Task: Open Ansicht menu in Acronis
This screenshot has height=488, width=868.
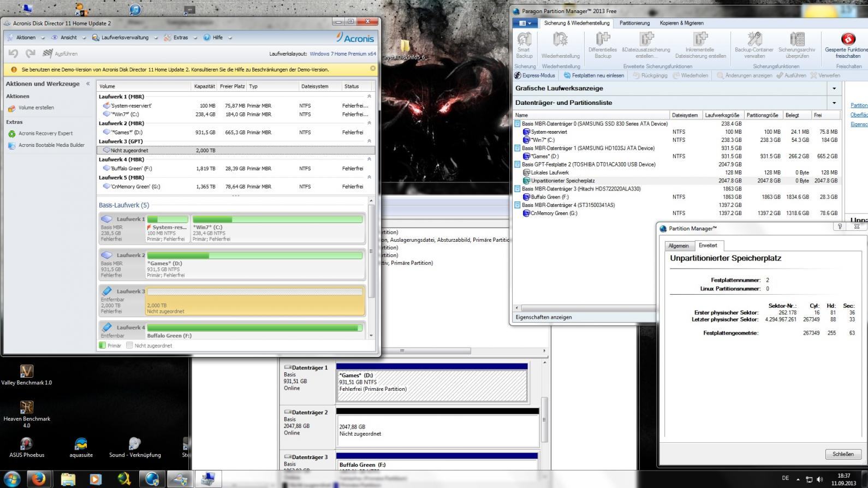Action: pyautogui.click(x=68, y=38)
